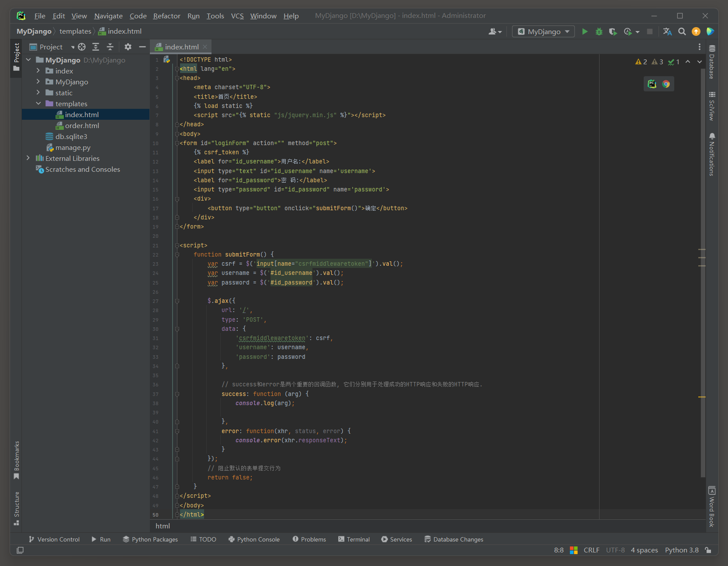Open the Database tool window
Image resolution: width=728 pixels, height=566 pixels.
pyautogui.click(x=712, y=62)
